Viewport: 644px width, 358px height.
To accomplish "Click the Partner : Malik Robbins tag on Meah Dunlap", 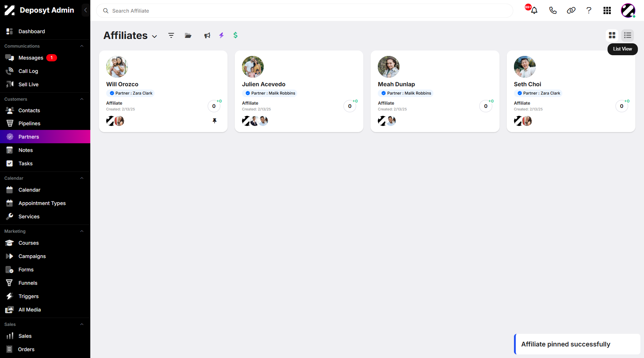I will coord(406,93).
